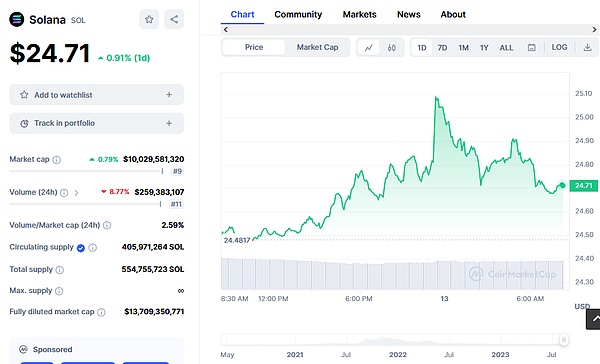
Task: Go to the News tab
Action: [x=409, y=15]
